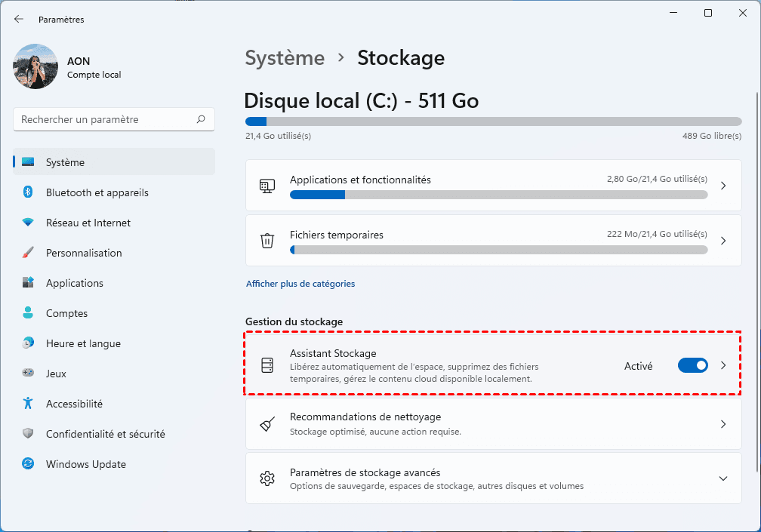
Task: Open the Jeux settings section
Action: click(56, 374)
